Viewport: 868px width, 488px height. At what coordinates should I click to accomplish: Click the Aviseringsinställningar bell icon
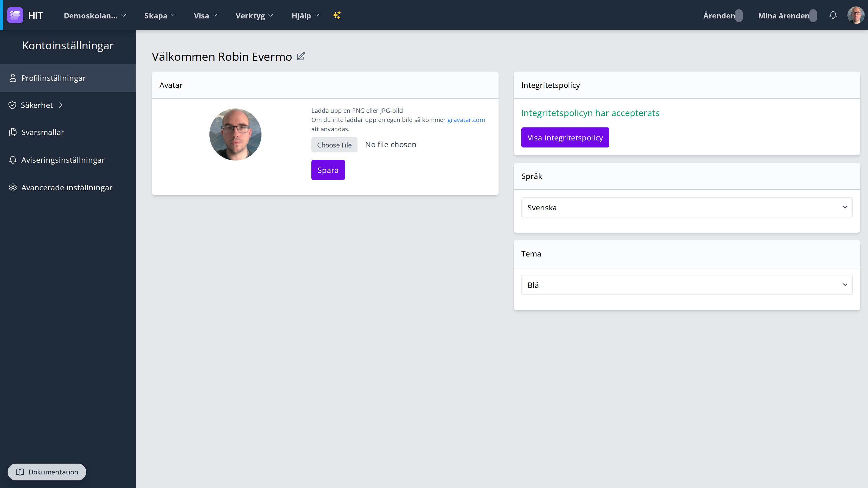pyautogui.click(x=13, y=160)
